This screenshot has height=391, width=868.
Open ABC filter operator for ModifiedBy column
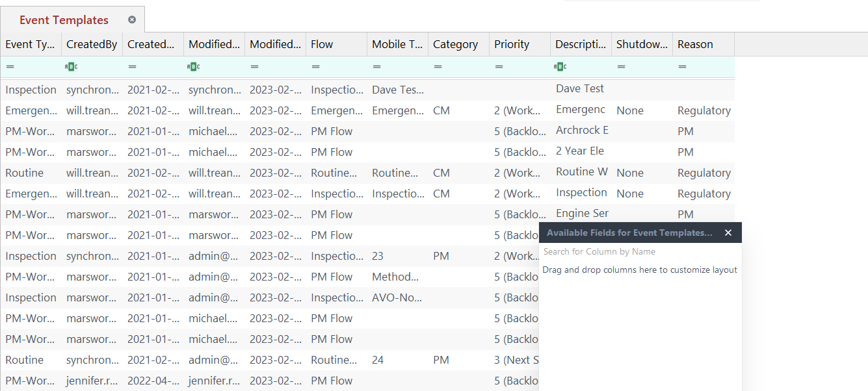coord(194,66)
